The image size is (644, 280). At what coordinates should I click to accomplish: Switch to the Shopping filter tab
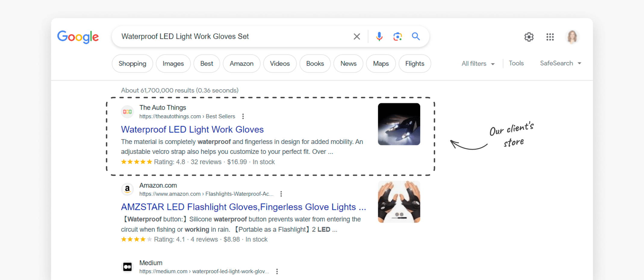click(132, 64)
